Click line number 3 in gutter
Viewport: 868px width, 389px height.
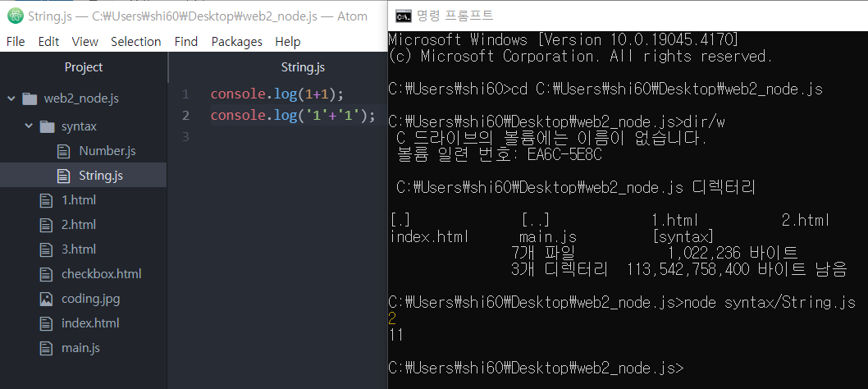[185, 136]
